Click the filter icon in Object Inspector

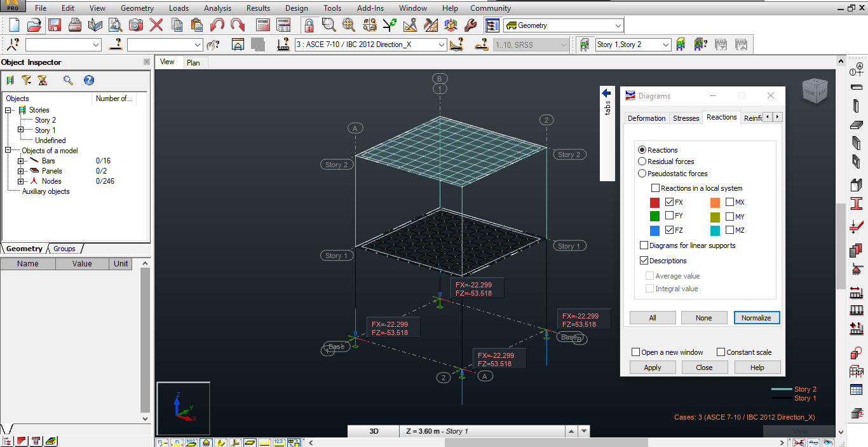point(26,80)
